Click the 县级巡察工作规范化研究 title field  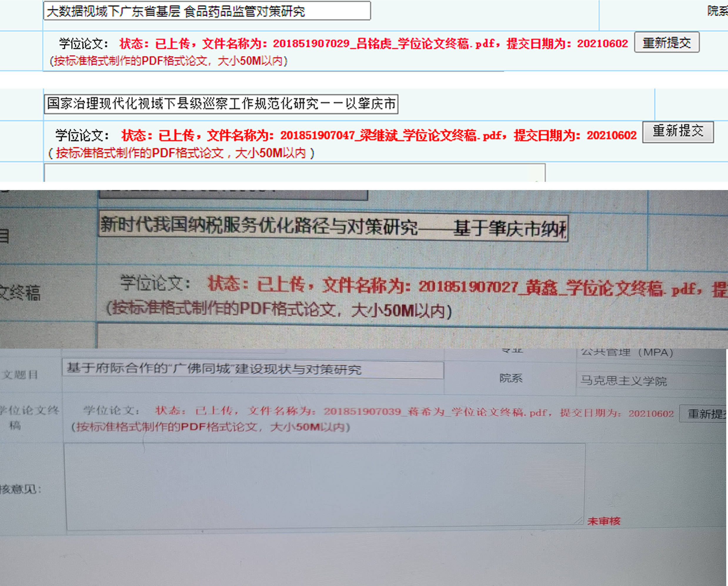click(x=221, y=104)
